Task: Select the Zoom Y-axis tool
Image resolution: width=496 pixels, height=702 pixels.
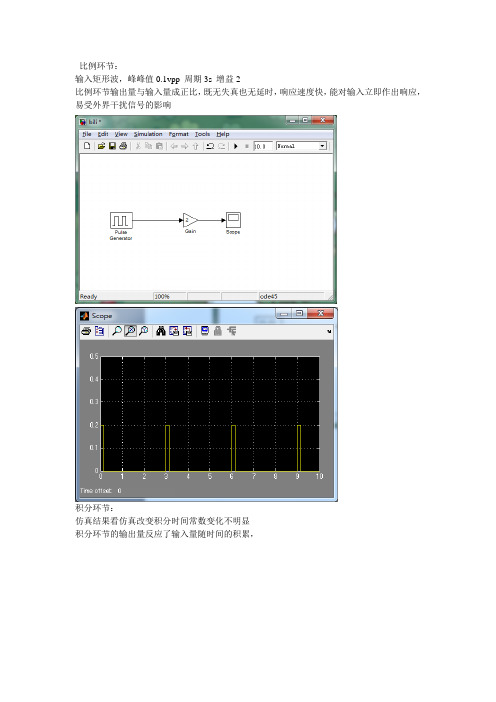Action: point(144,331)
